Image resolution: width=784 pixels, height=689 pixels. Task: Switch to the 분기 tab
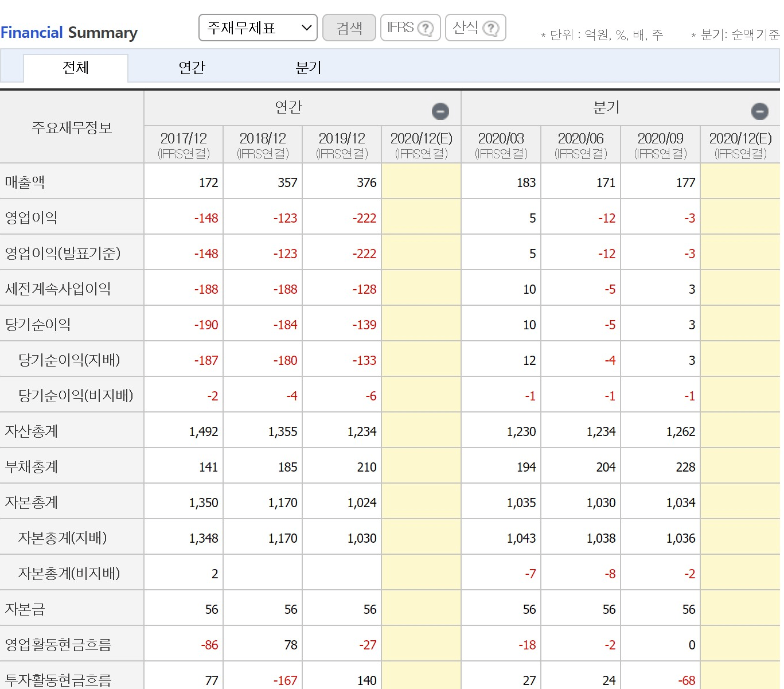(308, 68)
